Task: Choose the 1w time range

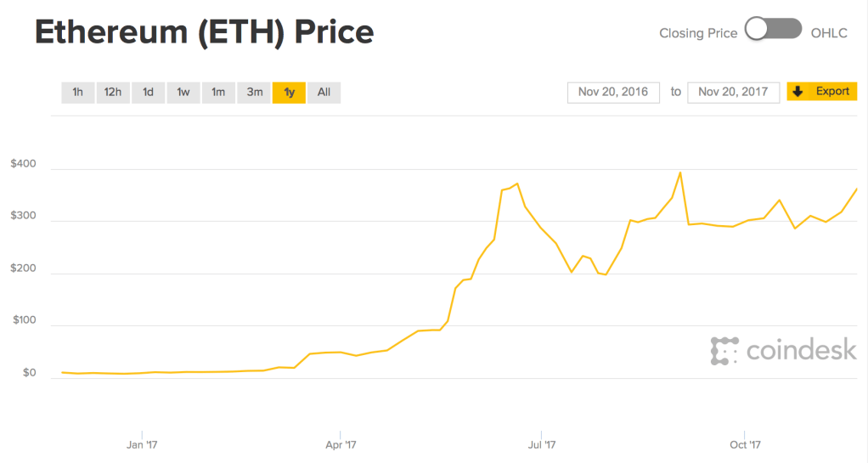Action: click(183, 92)
